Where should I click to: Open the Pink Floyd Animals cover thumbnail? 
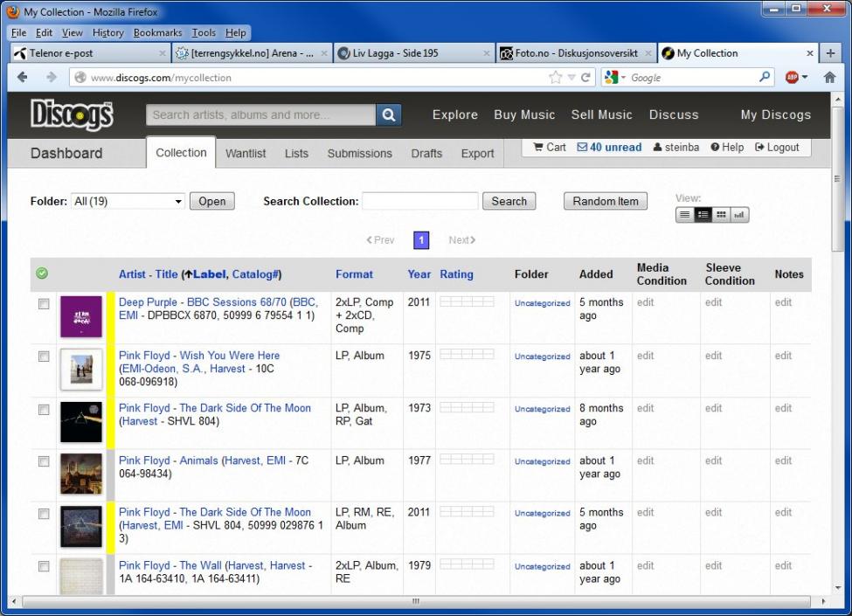[x=81, y=474]
